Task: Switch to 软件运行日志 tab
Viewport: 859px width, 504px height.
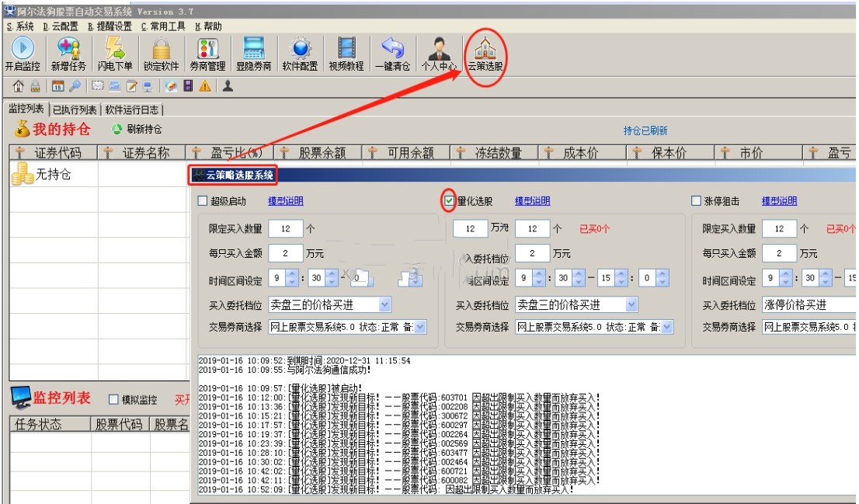Action: [132, 109]
